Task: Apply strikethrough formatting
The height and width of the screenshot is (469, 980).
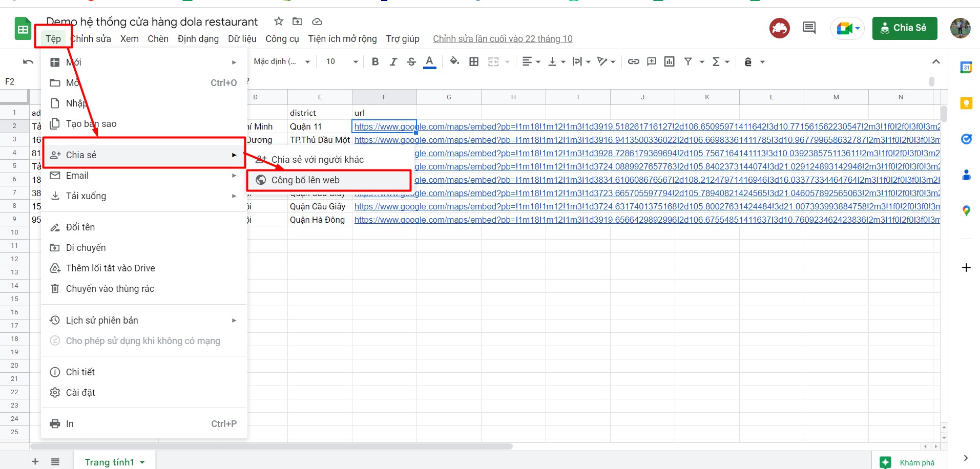Action: [x=411, y=61]
